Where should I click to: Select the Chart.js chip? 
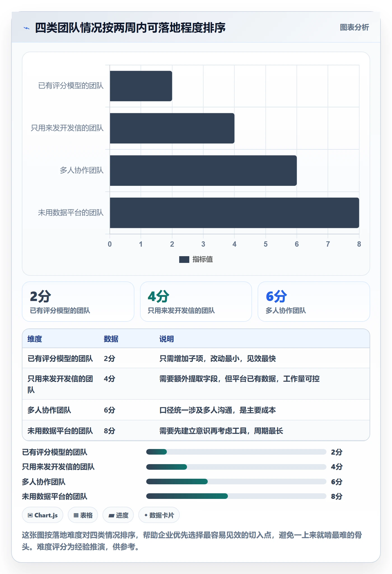43,515
